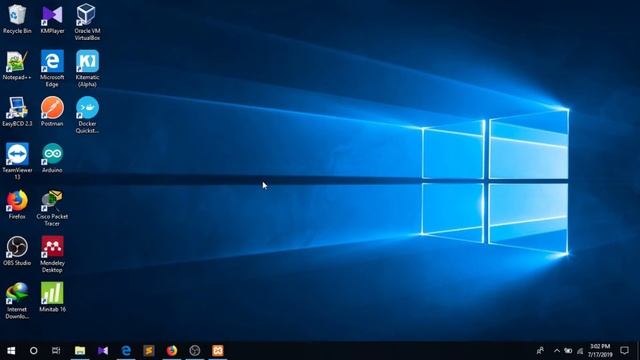Viewport: 640px width, 360px height.
Task: Open network connections from system tray
Action: point(580,351)
